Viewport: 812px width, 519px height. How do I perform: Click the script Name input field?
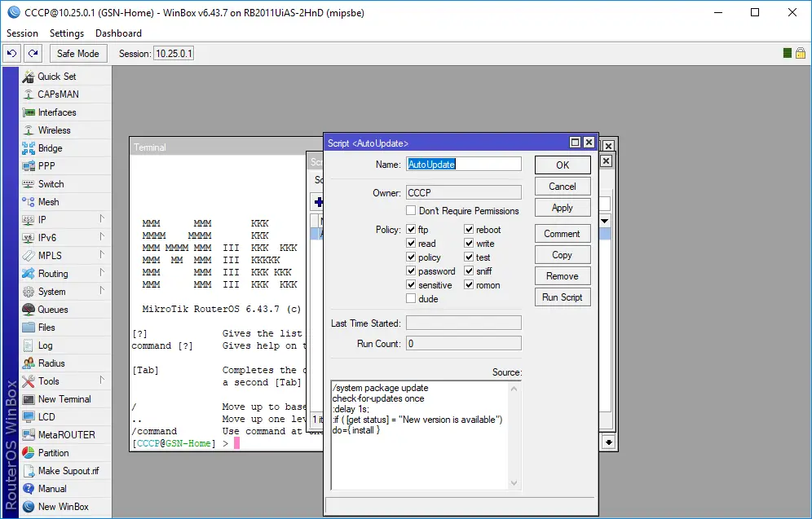[464, 164]
